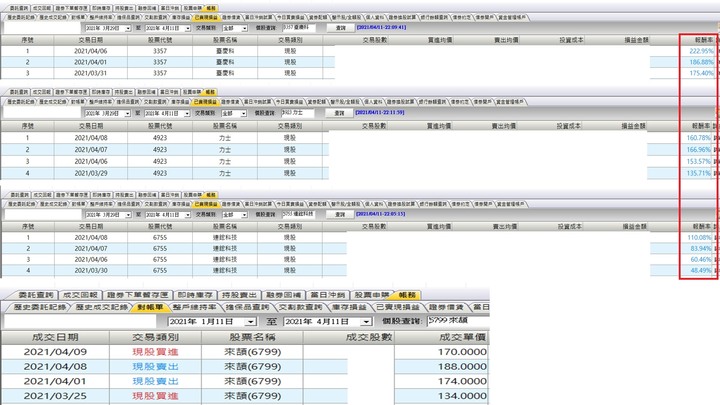This screenshot has width=720, height=405.
Task: Expand end date dropdown in 4923 力士 panel
Action: tap(187, 113)
